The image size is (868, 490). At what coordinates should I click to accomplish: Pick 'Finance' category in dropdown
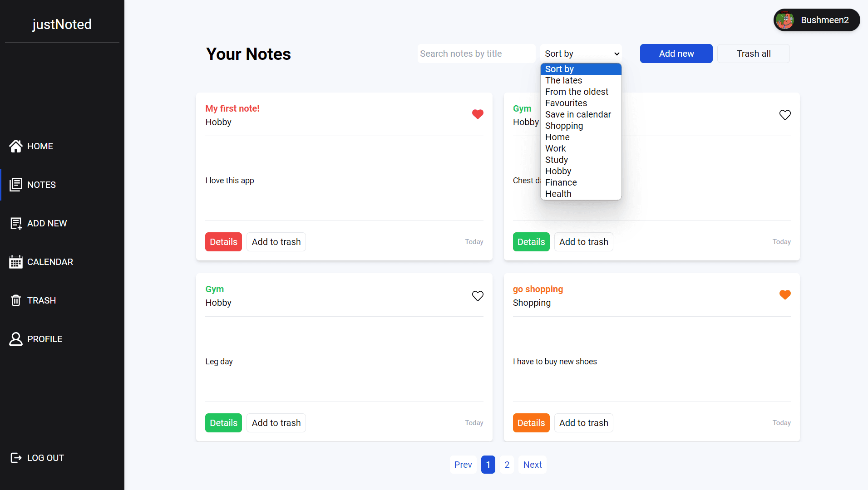(x=581, y=182)
